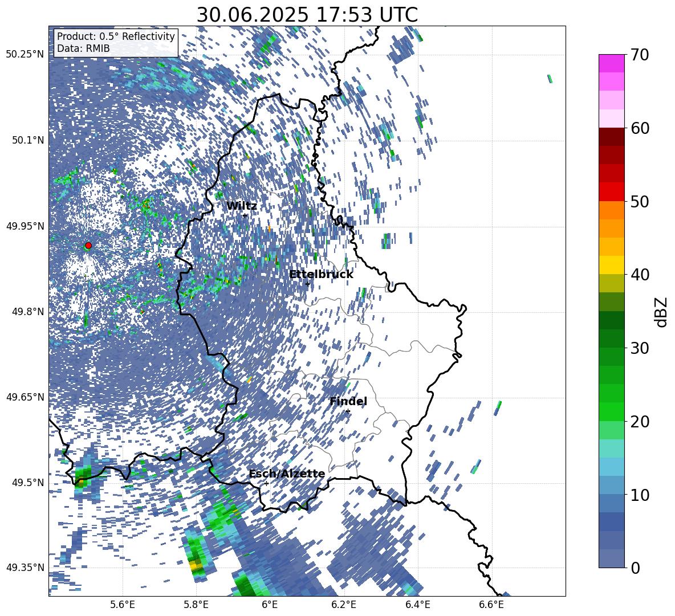The image size is (675, 616).
Task: Click the 49.8°N latitude label
Action: 28,312
